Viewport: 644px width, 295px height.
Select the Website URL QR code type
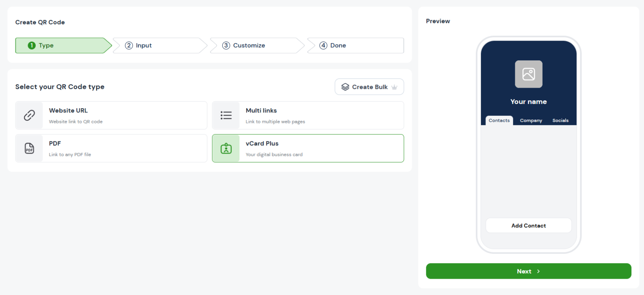[111, 115]
